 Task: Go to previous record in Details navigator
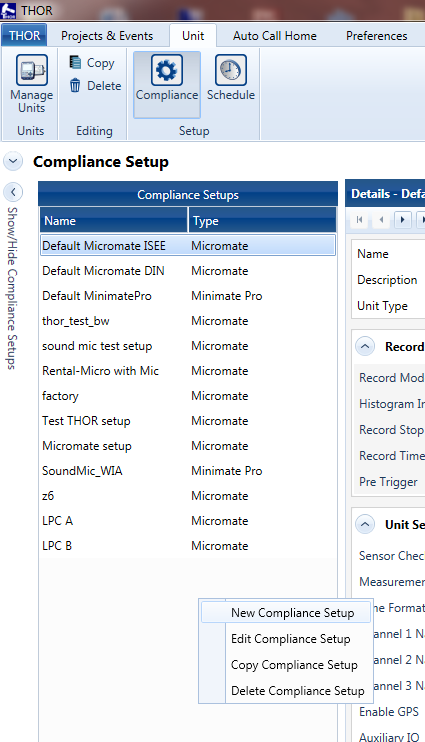pyautogui.click(x=381, y=220)
